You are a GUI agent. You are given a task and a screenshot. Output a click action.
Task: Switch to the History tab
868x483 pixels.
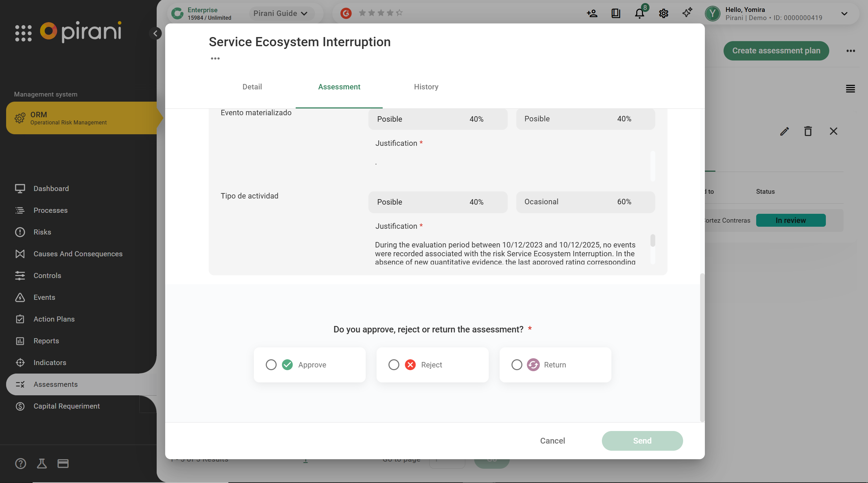click(x=426, y=87)
